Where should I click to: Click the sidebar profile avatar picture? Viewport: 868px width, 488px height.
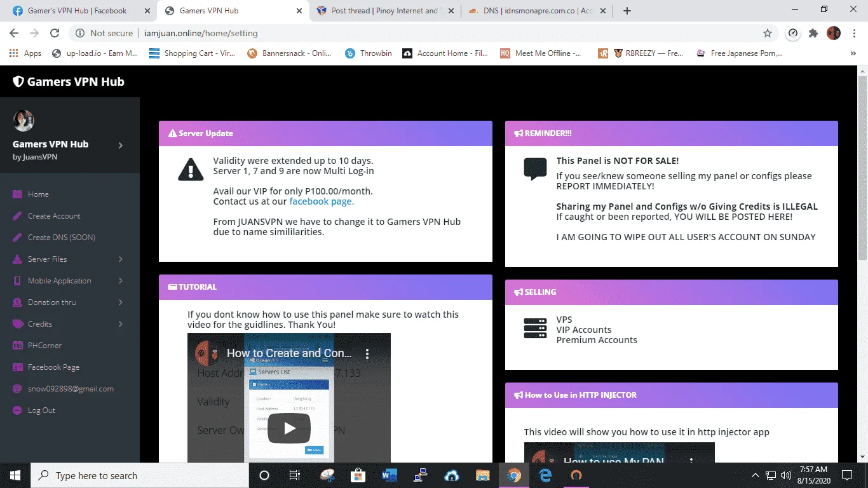point(24,121)
